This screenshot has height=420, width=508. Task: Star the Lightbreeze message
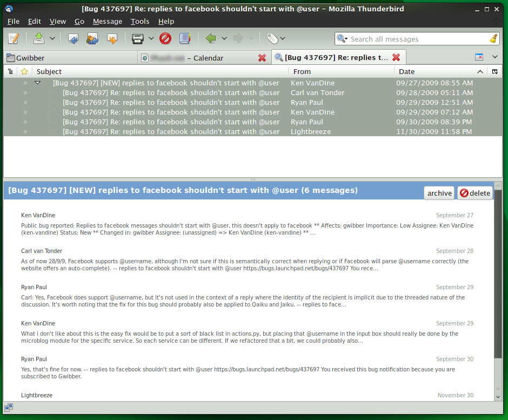(x=25, y=131)
